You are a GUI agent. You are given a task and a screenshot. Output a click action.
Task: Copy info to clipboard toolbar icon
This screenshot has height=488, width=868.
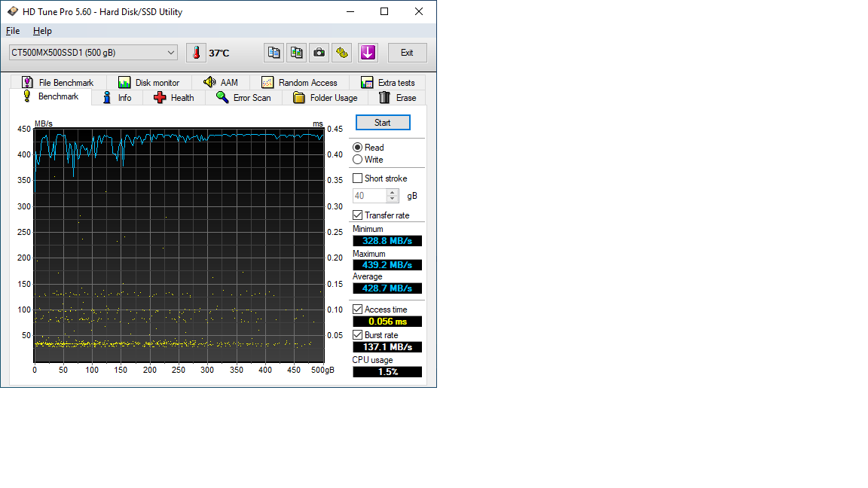point(274,53)
